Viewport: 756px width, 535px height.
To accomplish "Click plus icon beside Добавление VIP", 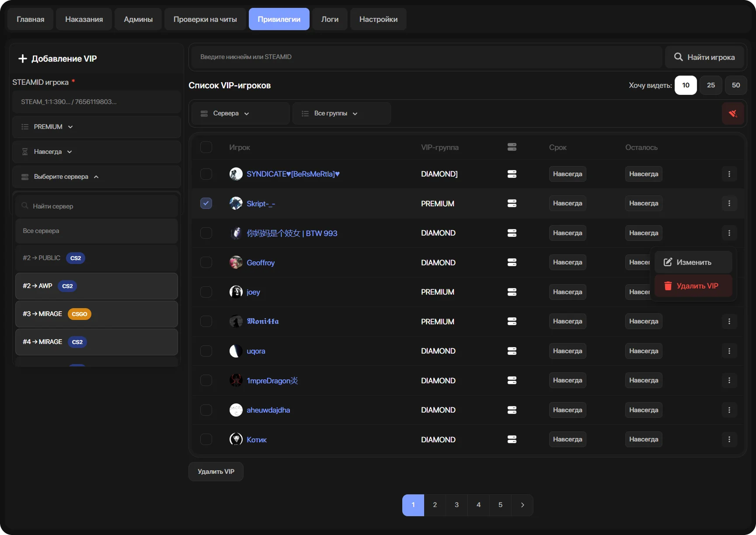I will [23, 59].
